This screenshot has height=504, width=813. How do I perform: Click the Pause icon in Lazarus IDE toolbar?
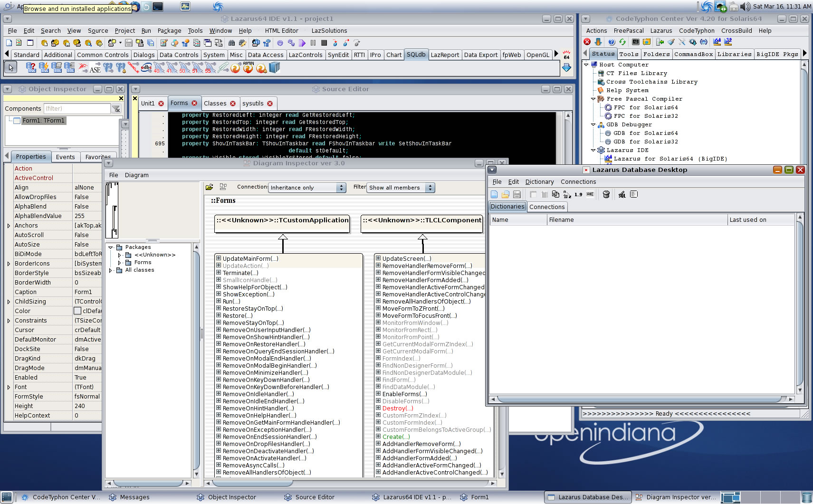313,43
